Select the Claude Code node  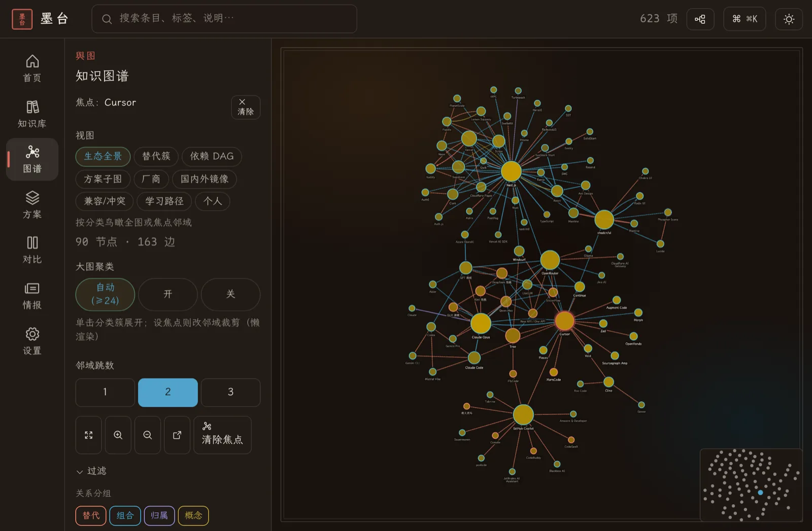coord(474,358)
